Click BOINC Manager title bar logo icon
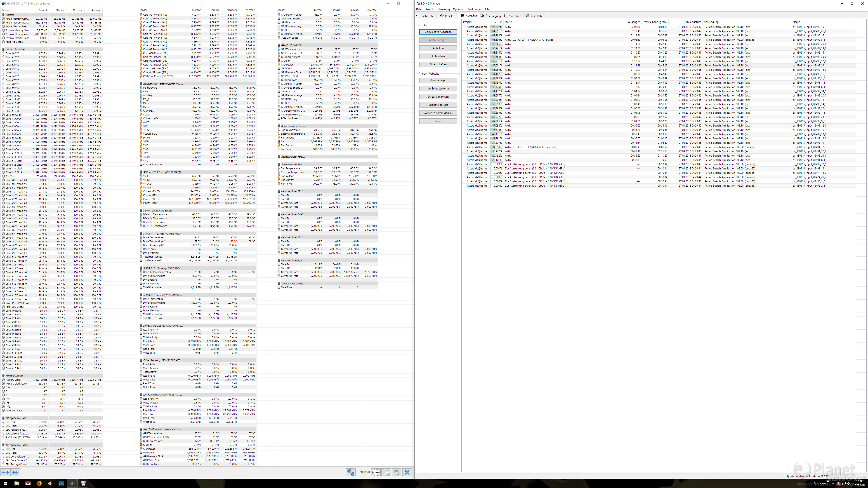Screen dimensions: 868x488 tap(418, 3)
